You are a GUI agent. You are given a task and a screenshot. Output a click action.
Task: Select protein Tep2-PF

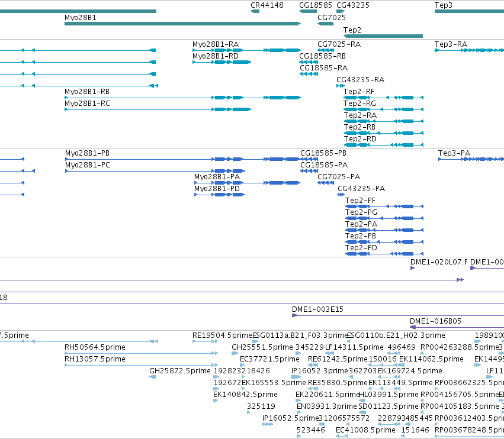[x=384, y=206]
